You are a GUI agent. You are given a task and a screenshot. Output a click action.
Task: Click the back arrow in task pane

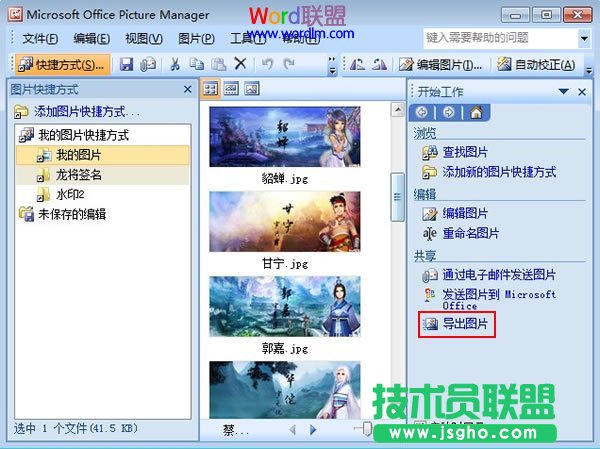[422, 112]
